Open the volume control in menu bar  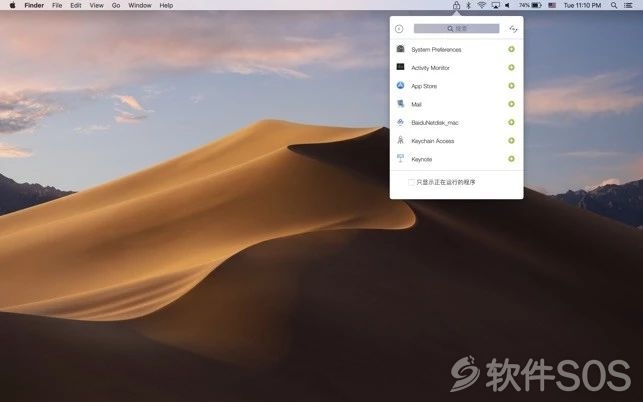pyautogui.click(x=508, y=5)
